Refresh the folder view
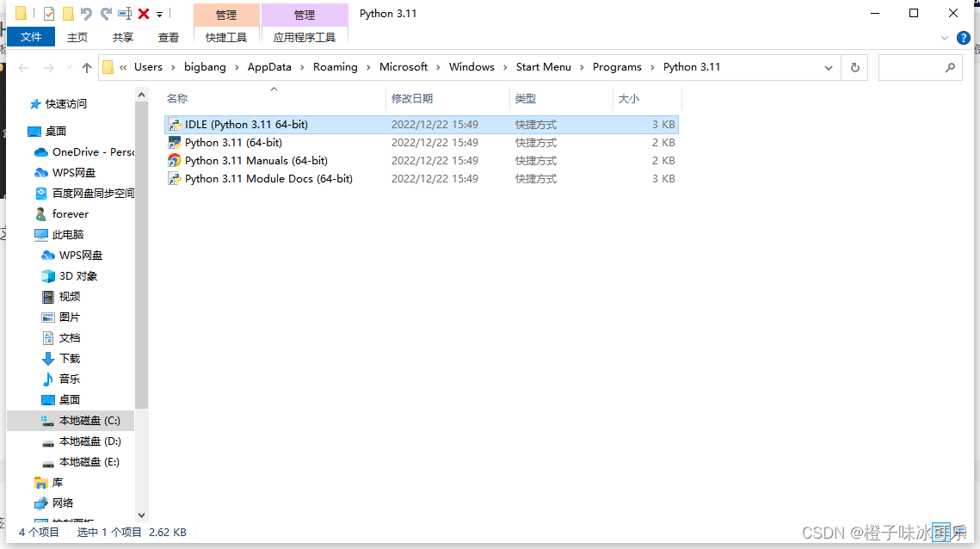 [855, 67]
